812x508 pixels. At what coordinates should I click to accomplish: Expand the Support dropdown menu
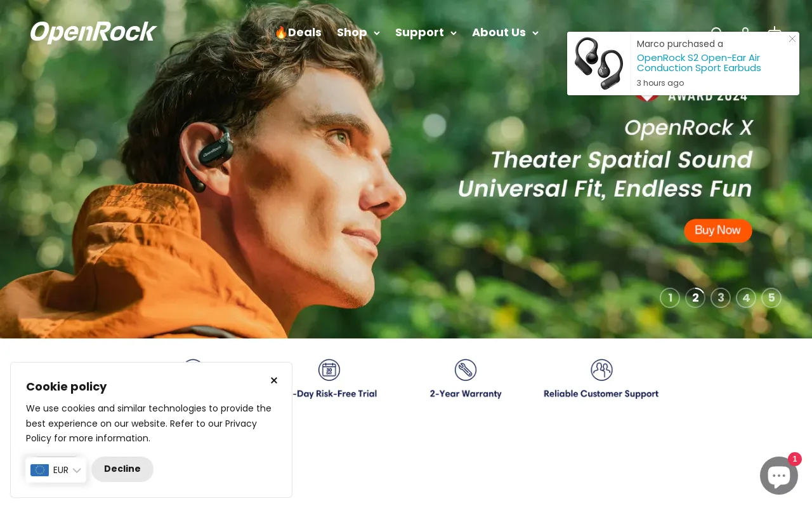426,33
